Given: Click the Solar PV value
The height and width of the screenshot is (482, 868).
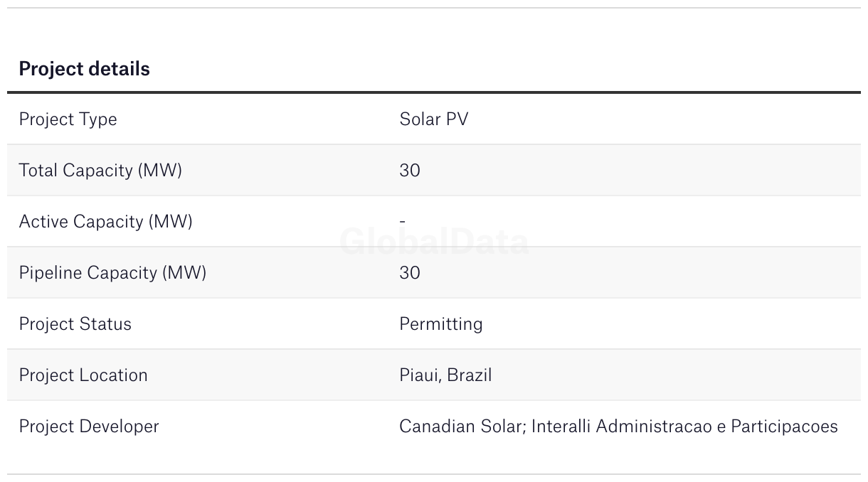Looking at the screenshot, I should (x=433, y=119).
